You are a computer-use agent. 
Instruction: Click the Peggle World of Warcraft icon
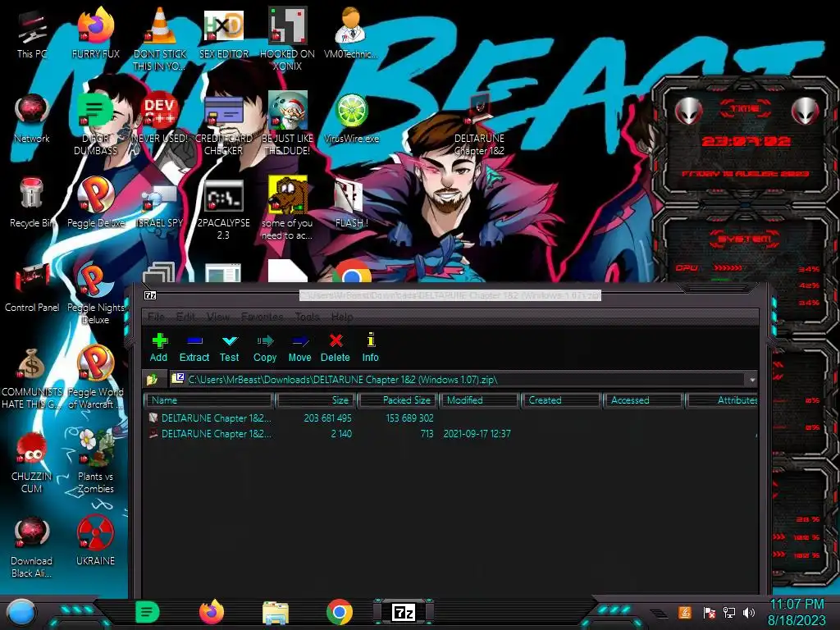pyautogui.click(x=95, y=377)
